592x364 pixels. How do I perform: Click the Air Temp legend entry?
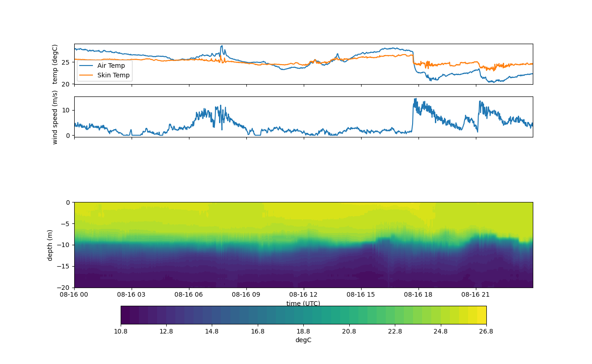111,66
